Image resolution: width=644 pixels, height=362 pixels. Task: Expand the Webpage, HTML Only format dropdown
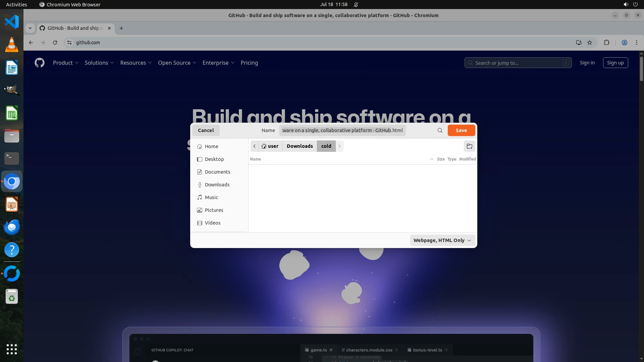[442, 240]
